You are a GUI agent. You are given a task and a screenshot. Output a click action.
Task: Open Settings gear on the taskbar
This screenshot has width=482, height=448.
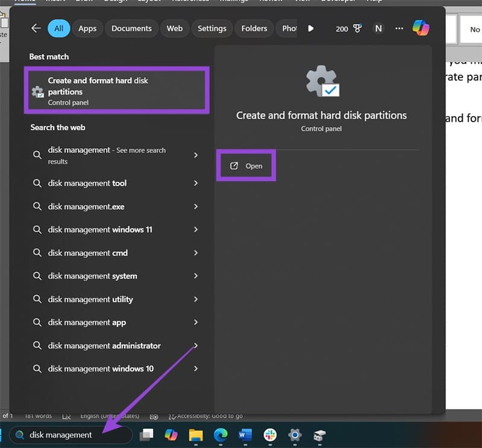pos(295,435)
